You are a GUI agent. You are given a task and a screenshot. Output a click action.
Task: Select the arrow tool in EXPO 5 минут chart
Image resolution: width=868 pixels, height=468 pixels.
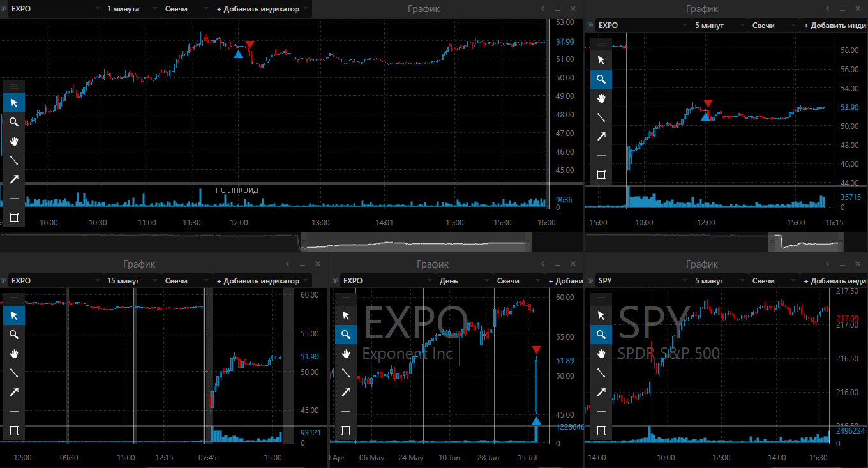click(601, 137)
